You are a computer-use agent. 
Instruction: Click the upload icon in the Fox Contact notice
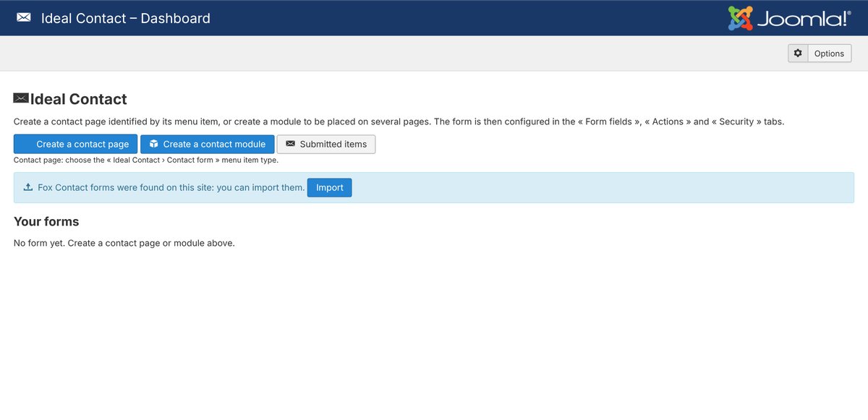click(x=28, y=187)
